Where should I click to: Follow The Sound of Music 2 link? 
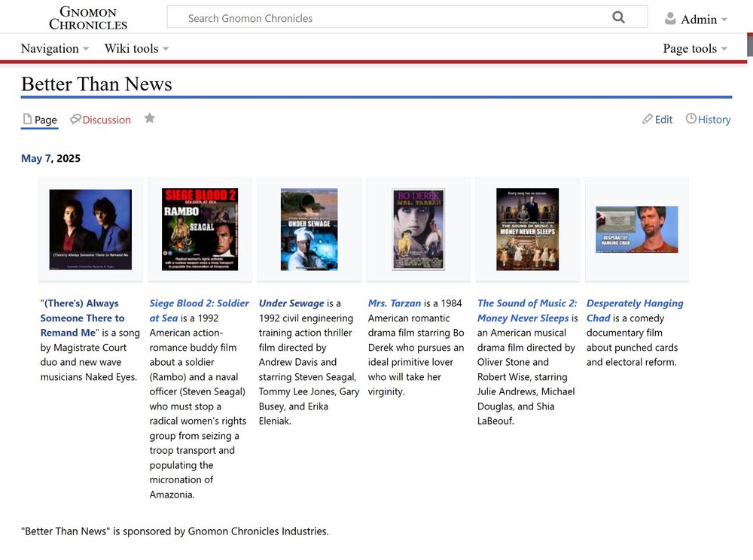pyautogui.click(x=527, y=310)
